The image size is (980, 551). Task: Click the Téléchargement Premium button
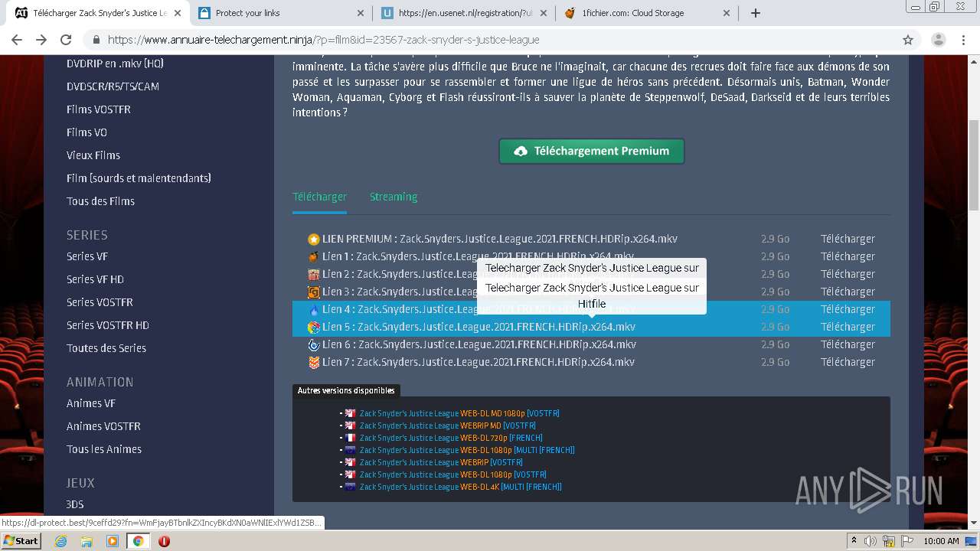pos(592,151)
